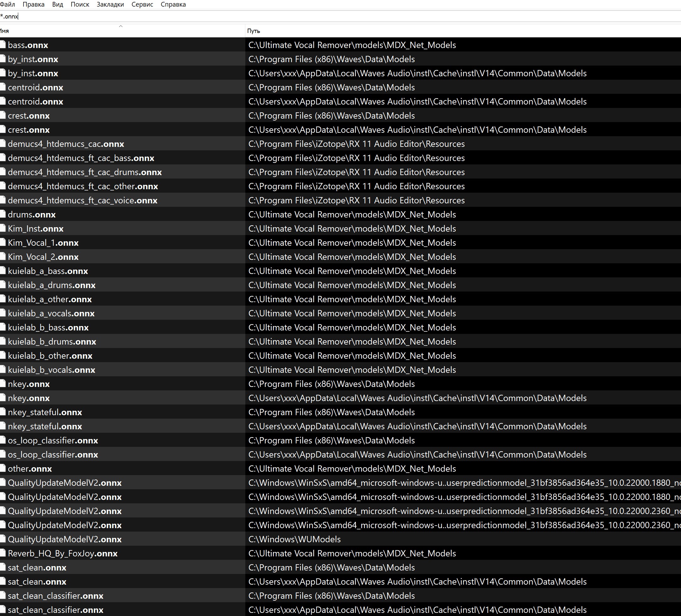Open the Сервис menu
The image size is (681, 616).
142,4
